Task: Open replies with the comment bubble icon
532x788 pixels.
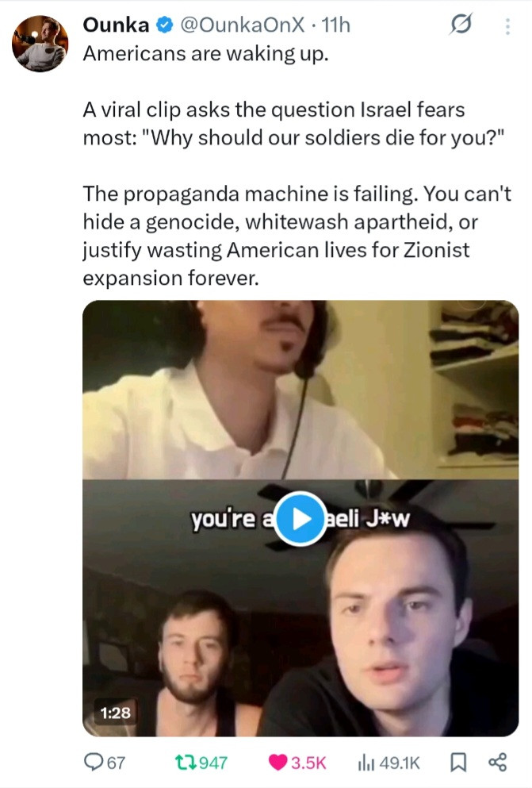Action: point(94,763)
